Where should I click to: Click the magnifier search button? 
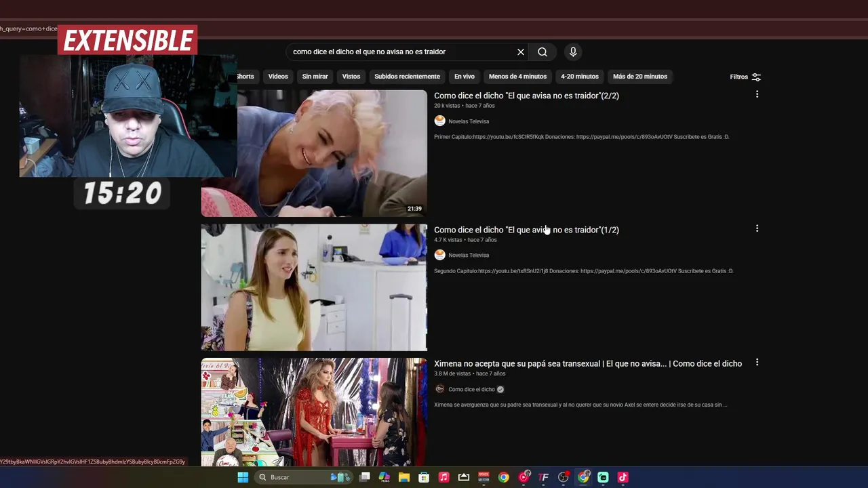pyautogui.click(x=542, y=52)
